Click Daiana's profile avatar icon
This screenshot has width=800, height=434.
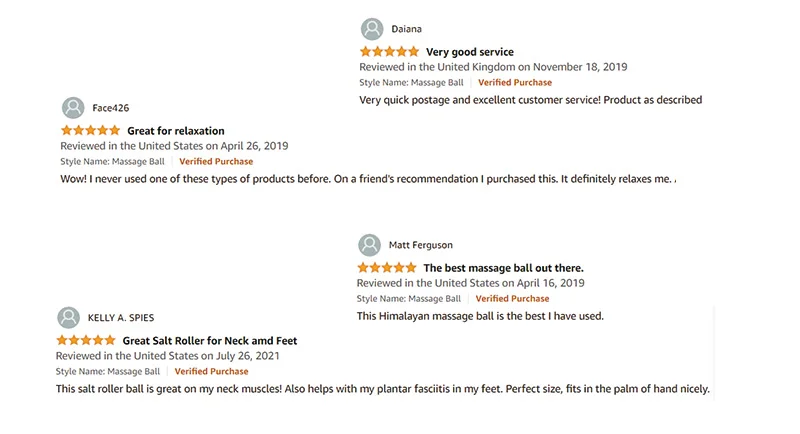pos(372,29)
